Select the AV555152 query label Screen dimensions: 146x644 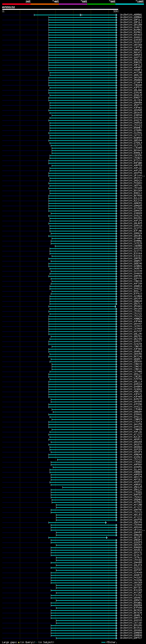[8, 8]
